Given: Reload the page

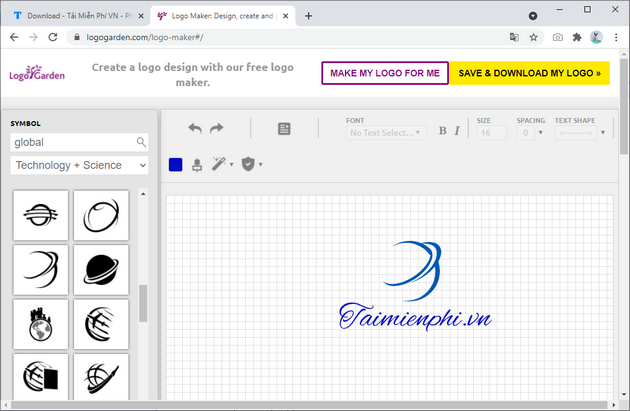Looking at the screenshot, I should (53, 37).
